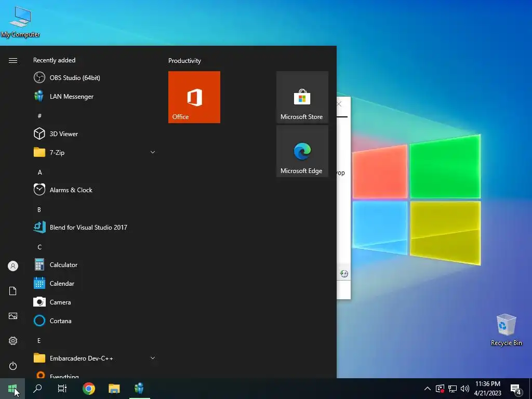Image resolution: width=532 pixels, height=399 pixels.
Task: Launch Google Chrome from the taskbar
Action: 89,389
